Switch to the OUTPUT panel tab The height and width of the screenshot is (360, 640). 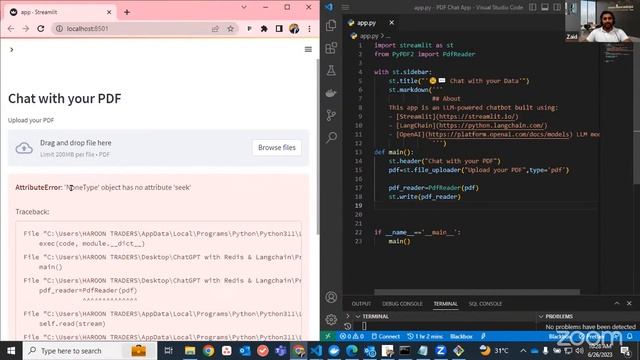coord(361,304)
